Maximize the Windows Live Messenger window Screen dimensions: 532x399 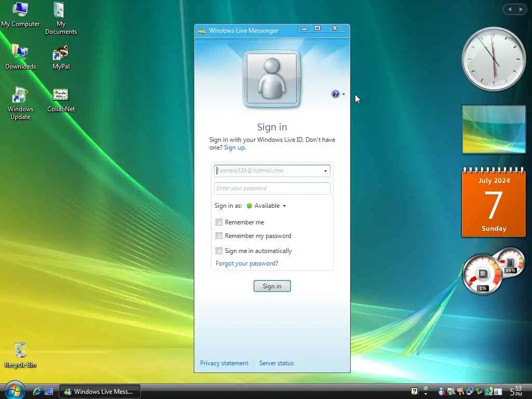tap(317, 29)
